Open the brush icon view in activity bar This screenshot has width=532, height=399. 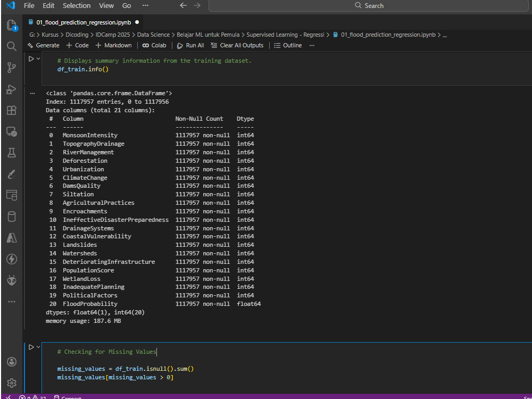(x=12, y=174)
